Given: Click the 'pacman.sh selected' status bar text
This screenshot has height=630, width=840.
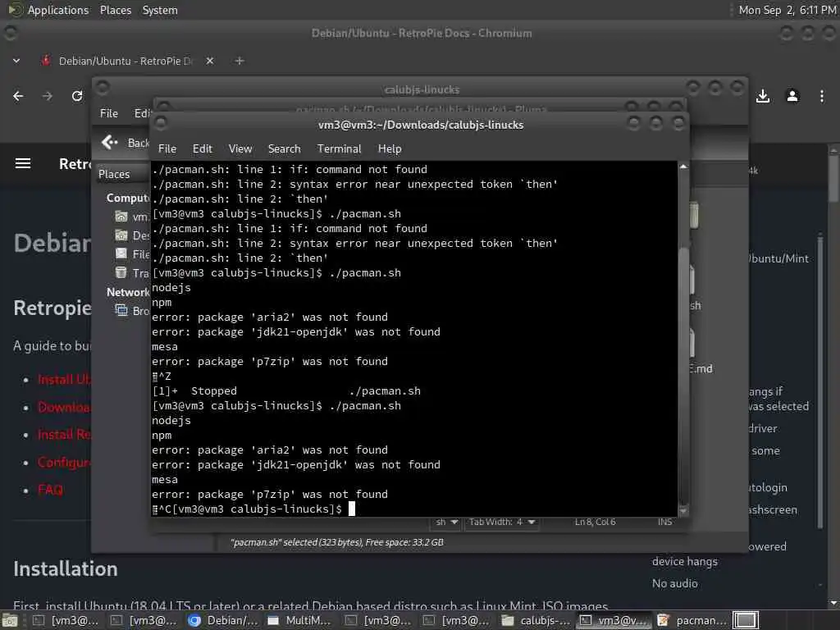Looking at the screenshot, I should [x=337, y=542].
